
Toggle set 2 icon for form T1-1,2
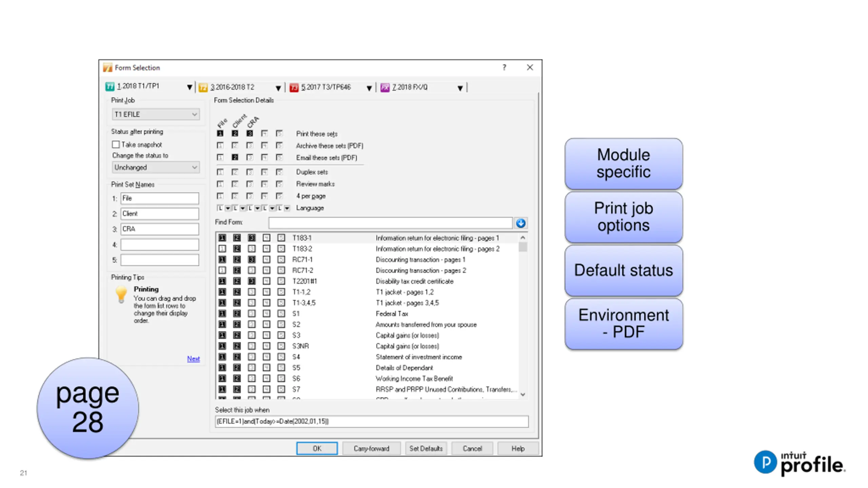click(x=237, y=292)
